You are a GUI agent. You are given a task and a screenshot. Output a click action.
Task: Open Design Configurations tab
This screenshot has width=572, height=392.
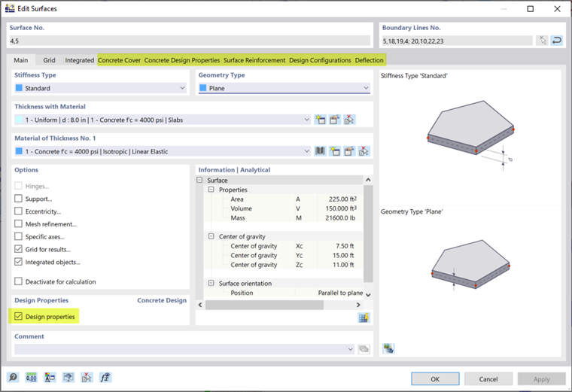pyautogui.click(x=320, y=60)
